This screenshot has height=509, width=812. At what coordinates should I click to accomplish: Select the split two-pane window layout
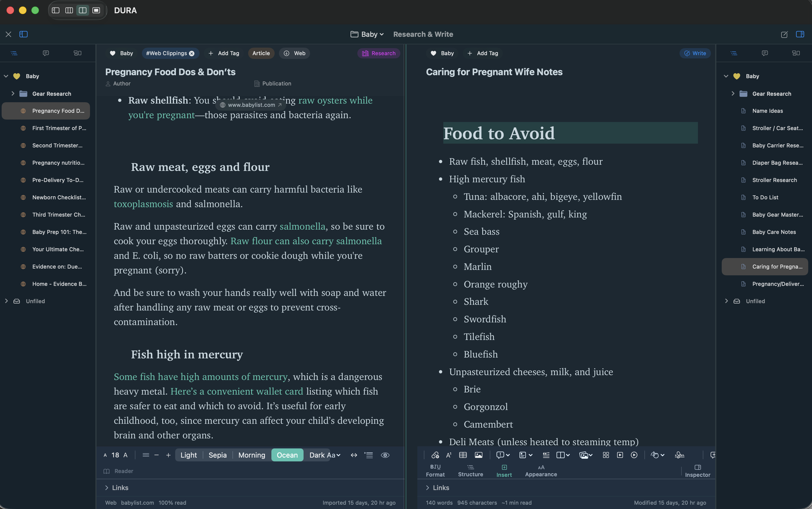pos(82,11)
